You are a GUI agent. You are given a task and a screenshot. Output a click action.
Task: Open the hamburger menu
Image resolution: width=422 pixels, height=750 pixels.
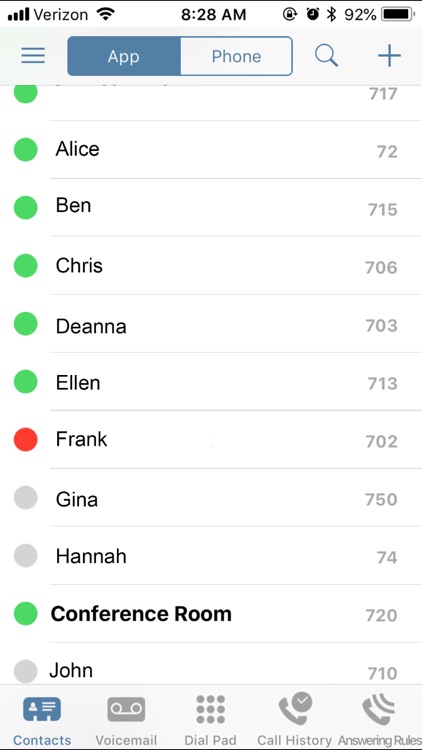pyautogui.click(x=33, y=56)
